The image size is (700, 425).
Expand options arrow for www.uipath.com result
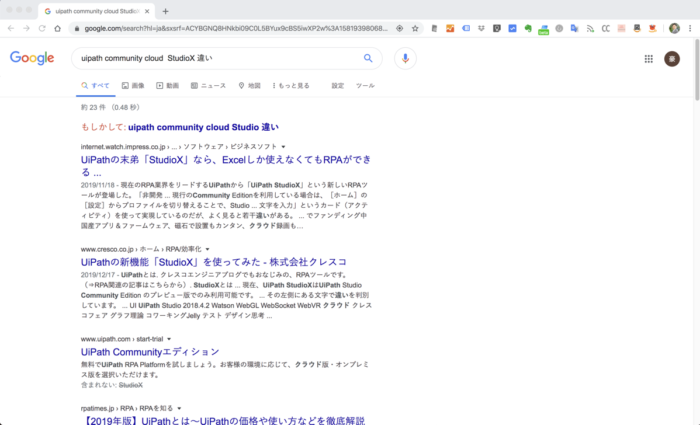169,339
